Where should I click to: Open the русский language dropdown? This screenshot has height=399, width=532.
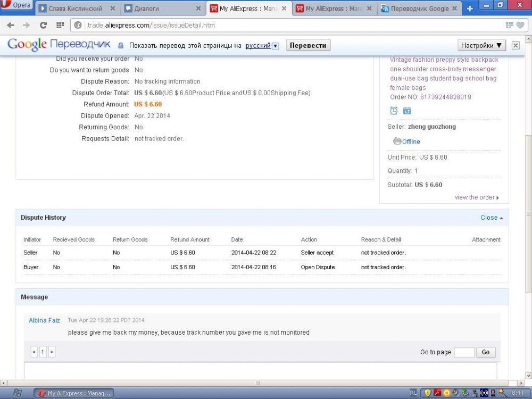click(x=275, y=46)
